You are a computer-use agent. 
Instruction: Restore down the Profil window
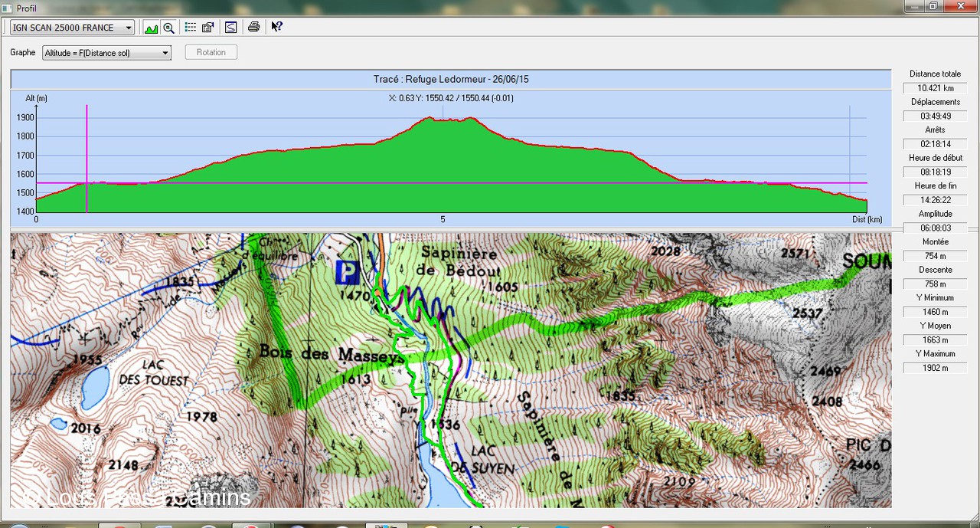point(933,6)
